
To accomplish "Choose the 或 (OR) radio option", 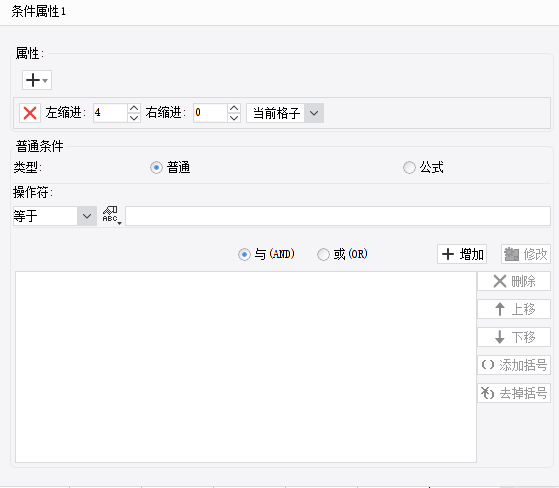I will click(323, 255).
